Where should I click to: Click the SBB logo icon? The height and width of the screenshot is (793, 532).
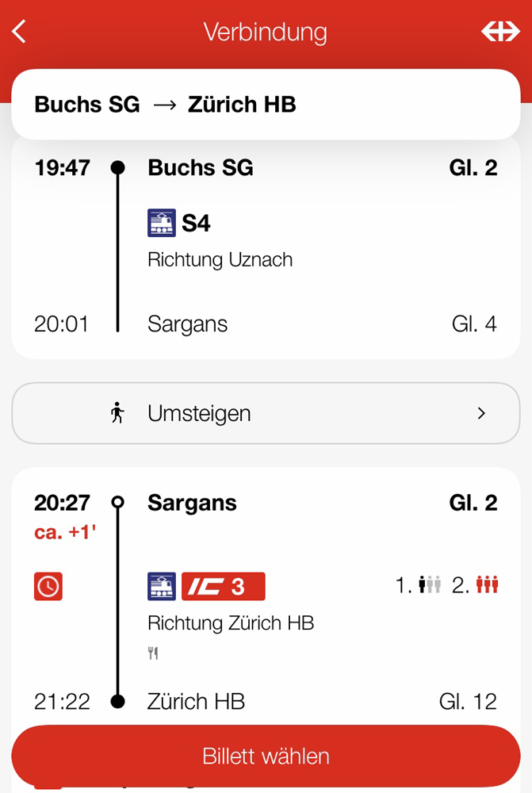pos(500,32)
